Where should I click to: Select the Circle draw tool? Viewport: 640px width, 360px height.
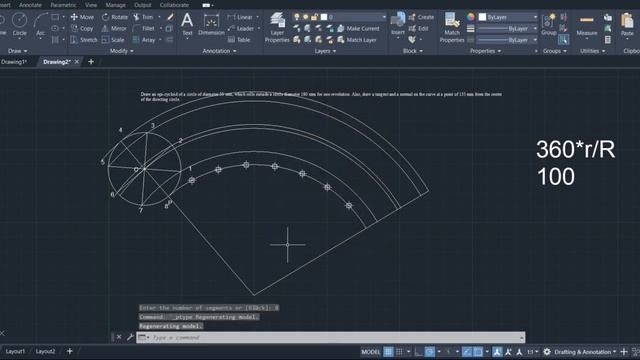[19, 24]
